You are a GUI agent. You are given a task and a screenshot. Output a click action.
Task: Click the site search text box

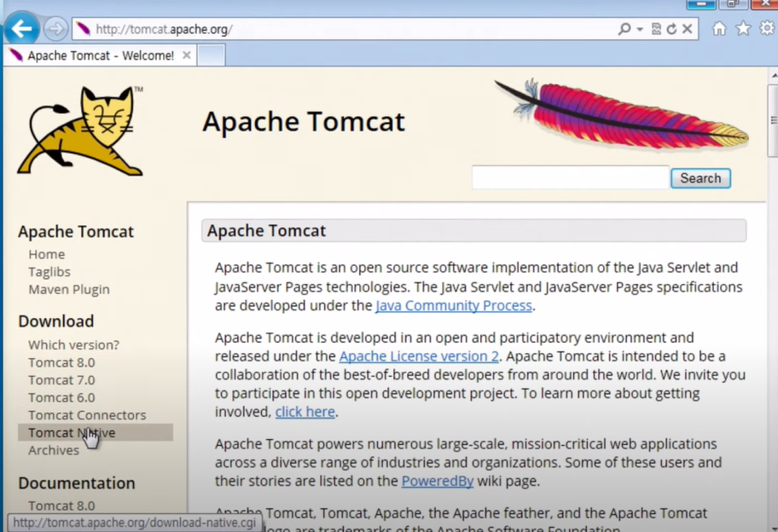[x=570, y=178]
